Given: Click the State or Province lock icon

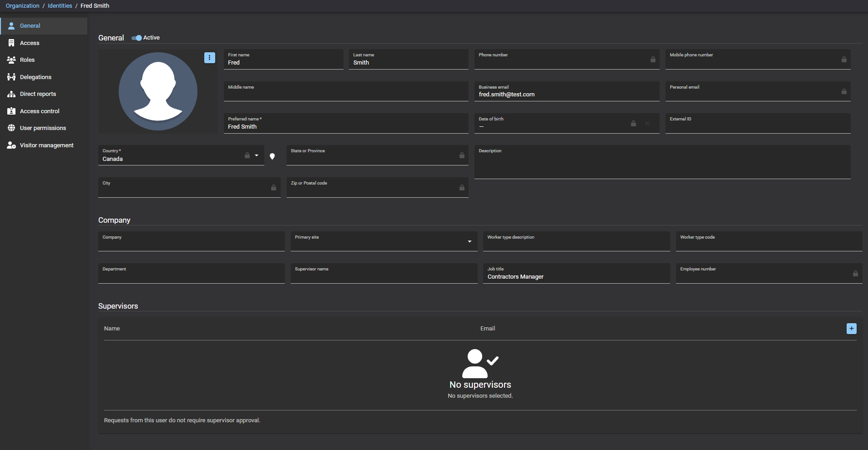Looking at the screenshot, I should (x=462, y=155).
